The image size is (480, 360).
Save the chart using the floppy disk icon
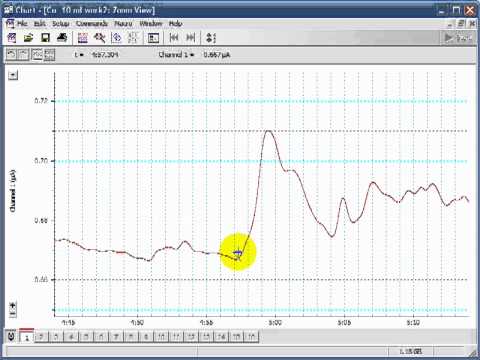pos(45,38)
